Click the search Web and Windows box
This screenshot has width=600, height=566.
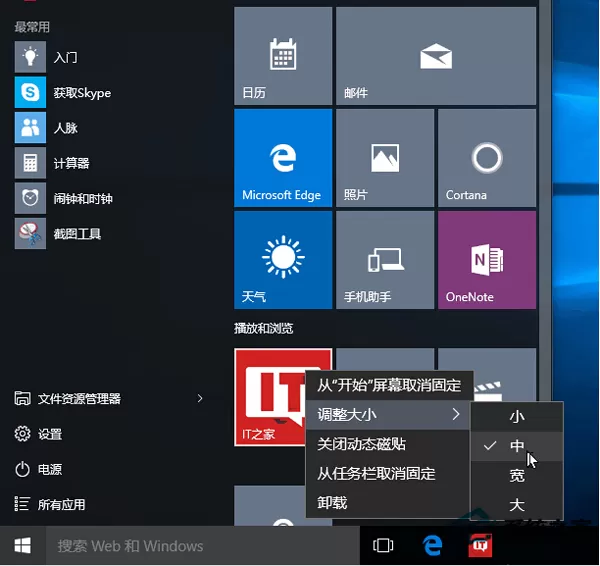click(203, 546)
